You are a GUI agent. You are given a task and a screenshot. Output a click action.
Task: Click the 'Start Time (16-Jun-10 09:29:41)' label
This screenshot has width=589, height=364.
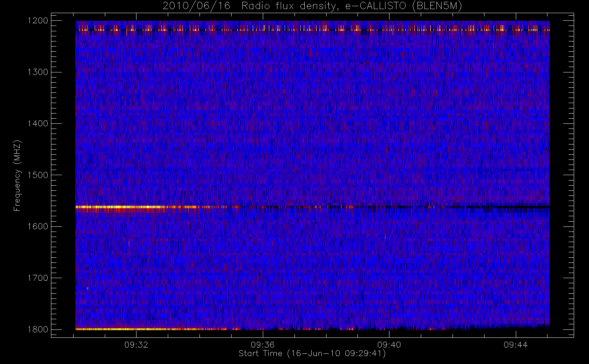tap(312, 353)
